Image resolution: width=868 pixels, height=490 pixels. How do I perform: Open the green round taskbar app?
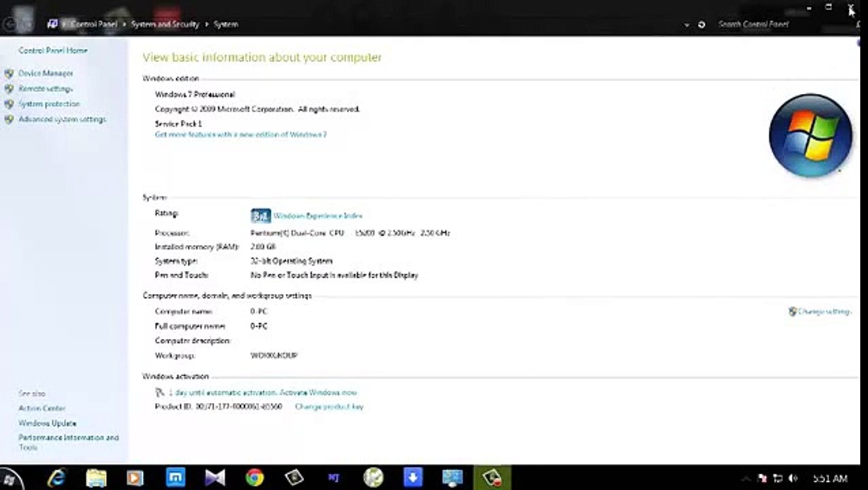coord(373,478)
